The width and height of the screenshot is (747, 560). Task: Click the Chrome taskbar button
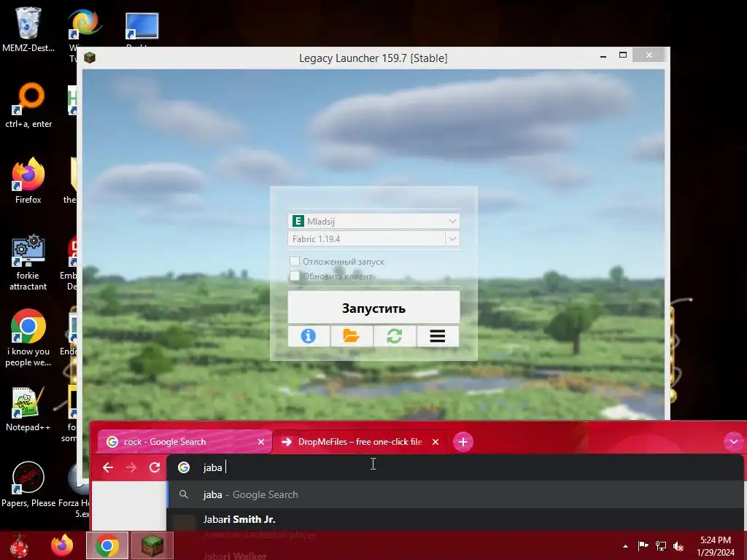(107, 545)
